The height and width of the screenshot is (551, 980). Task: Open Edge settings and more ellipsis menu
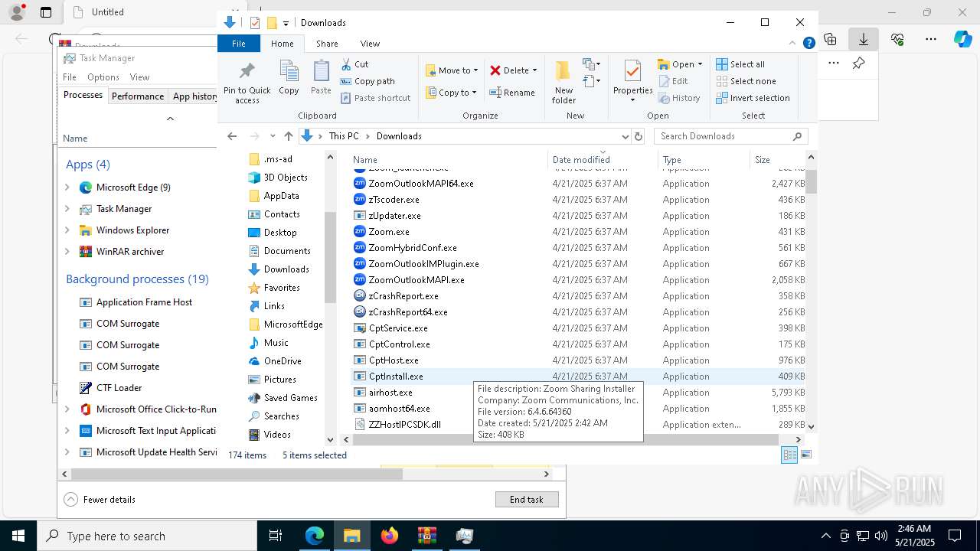tap(931, 39)
